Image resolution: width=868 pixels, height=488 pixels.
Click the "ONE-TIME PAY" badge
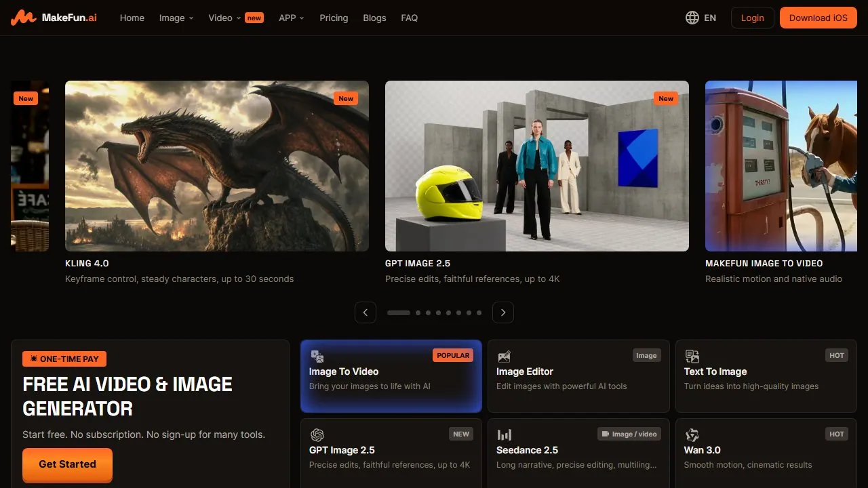(64, 359)
